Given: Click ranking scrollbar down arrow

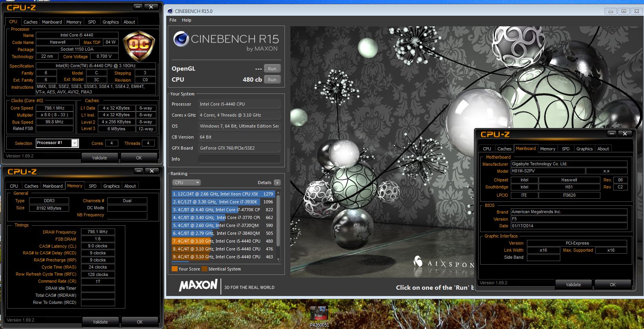Looking at the screenshot, I should coord(279,260).
